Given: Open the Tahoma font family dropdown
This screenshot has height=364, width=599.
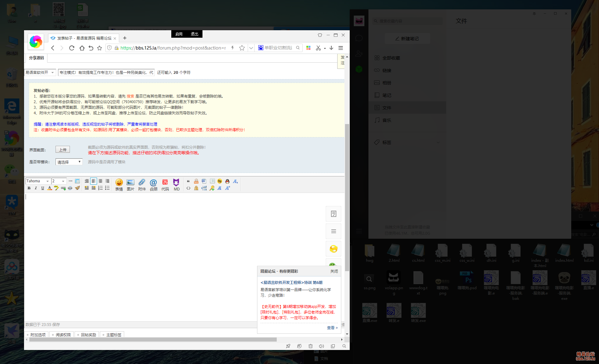Looking at the screenshot, I should tap(38, 181).
